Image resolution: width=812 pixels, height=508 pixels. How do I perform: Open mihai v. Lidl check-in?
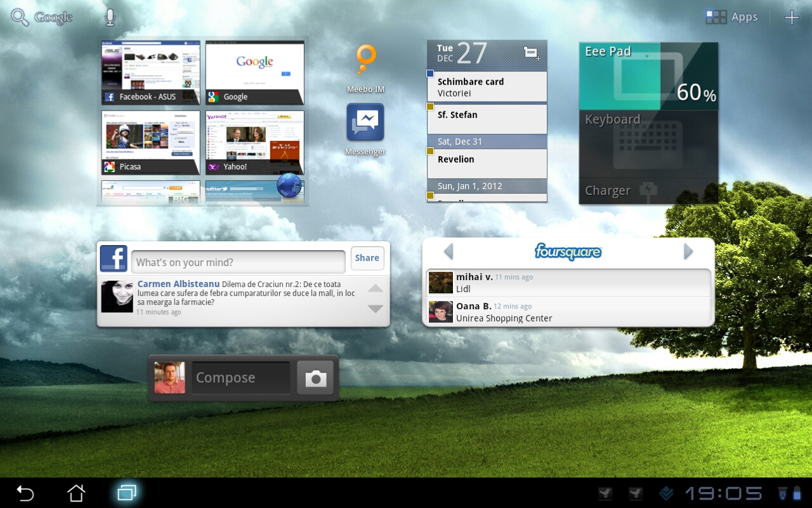[568, 283]
